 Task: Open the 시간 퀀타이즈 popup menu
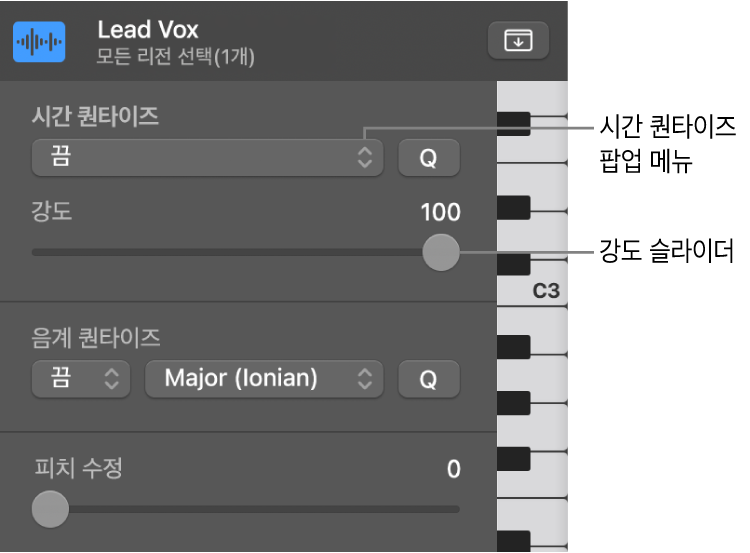pyautogui.click(x=207, y=157)
